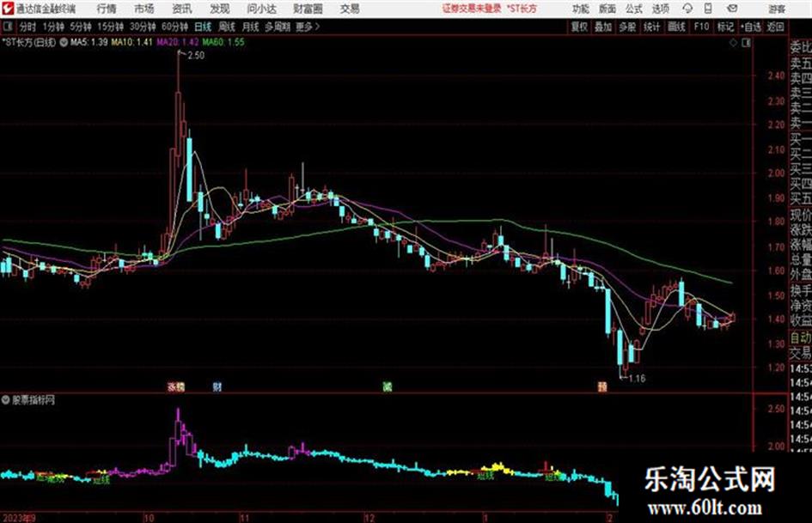Switch to 60分钟 chart period
The height and width of the screenshot is (523, 812).
tap(174, 27)
